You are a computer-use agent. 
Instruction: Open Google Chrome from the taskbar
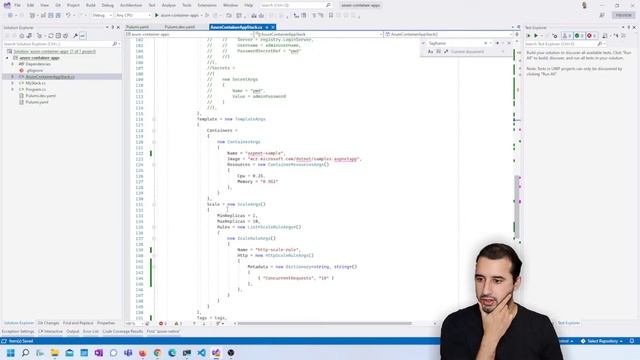pos(158,353)
